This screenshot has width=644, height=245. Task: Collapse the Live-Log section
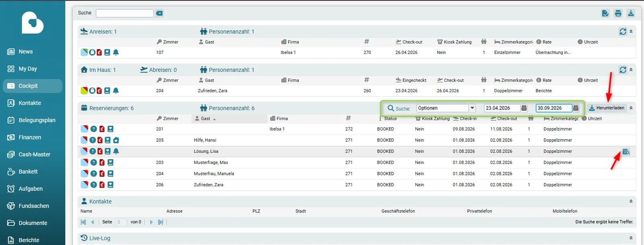(x=631, y=238)
